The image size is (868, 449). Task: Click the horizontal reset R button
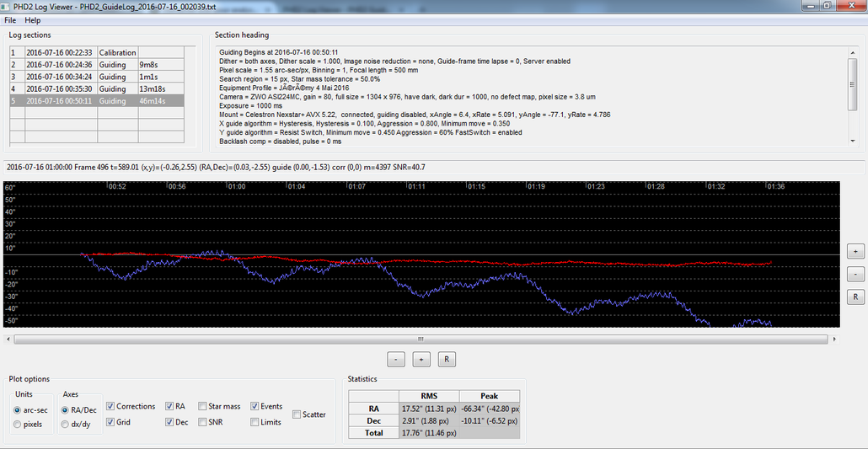click(446, 360)
